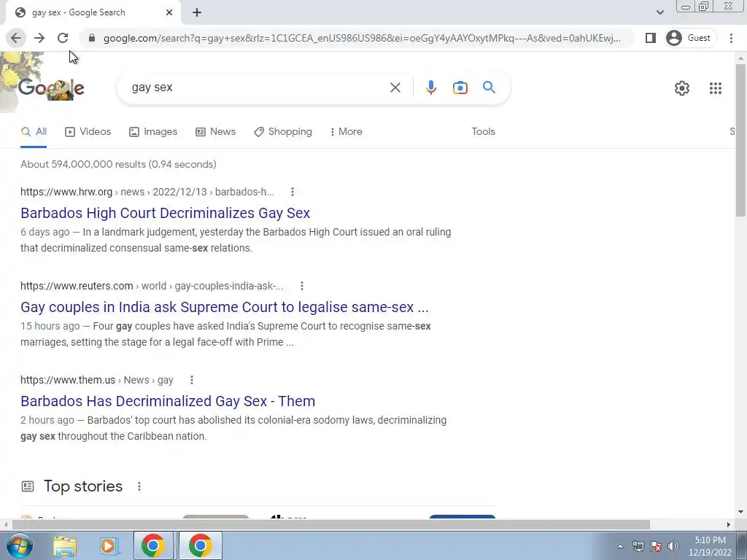Click the them.us result URL breadcrumb
This screenshot has height=560, width=747.
[97, 380]
